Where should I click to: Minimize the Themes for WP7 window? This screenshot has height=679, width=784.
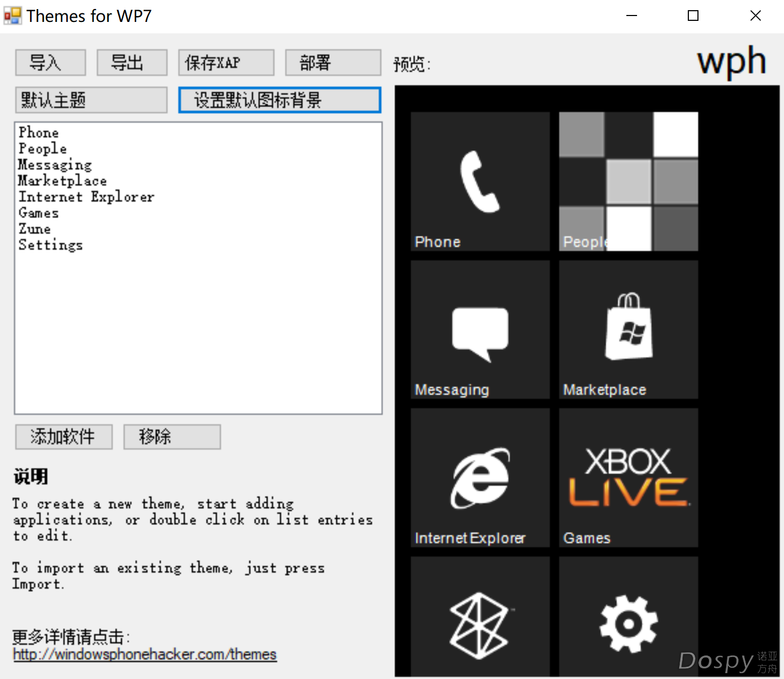coord(632,16)
